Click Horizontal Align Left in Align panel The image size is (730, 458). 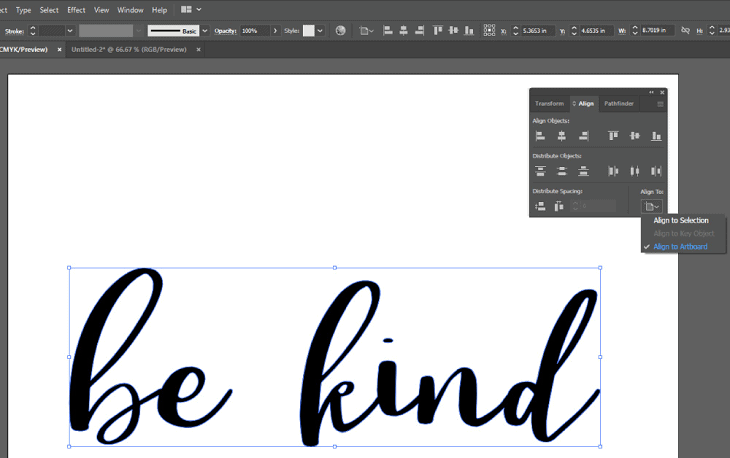[x=540, y=136]
